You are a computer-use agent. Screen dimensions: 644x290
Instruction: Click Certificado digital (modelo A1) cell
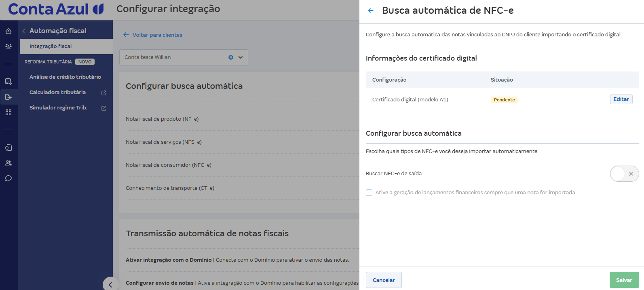tap(410, 99)
